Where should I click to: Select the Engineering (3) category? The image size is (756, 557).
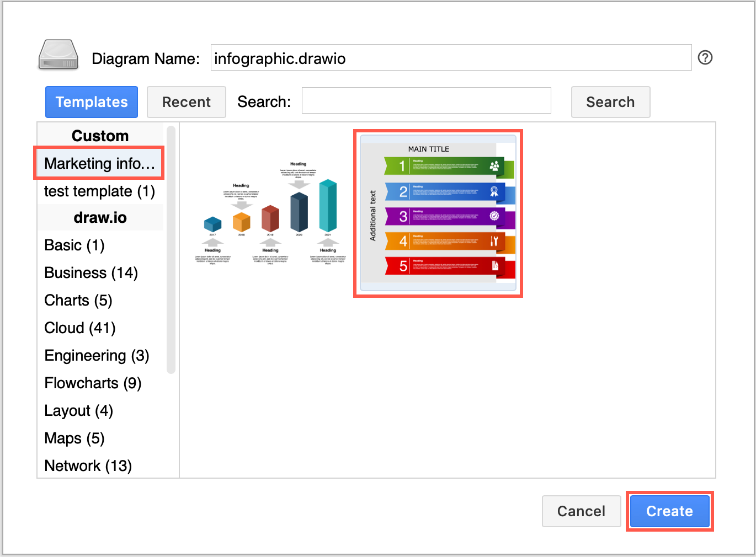(97, 355)
